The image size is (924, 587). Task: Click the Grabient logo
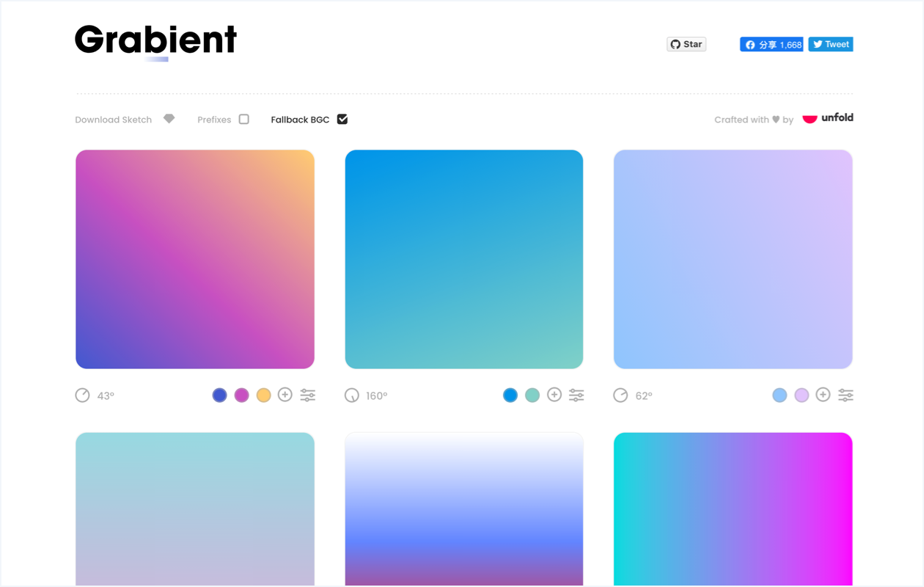click(156, 40)
